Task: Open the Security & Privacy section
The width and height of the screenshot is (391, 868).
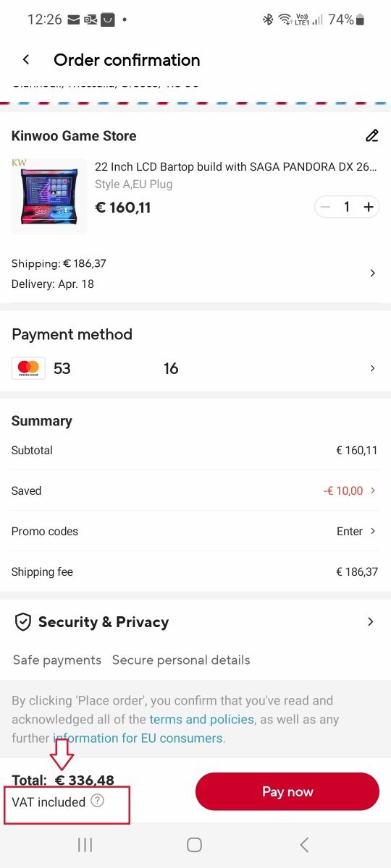Action: click(195, 622)
